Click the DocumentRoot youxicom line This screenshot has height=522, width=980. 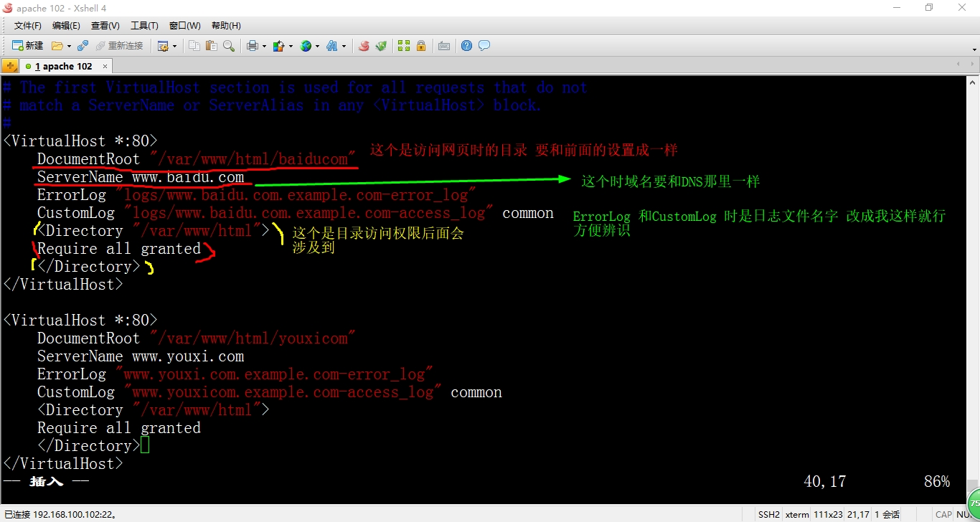[197, 338]
